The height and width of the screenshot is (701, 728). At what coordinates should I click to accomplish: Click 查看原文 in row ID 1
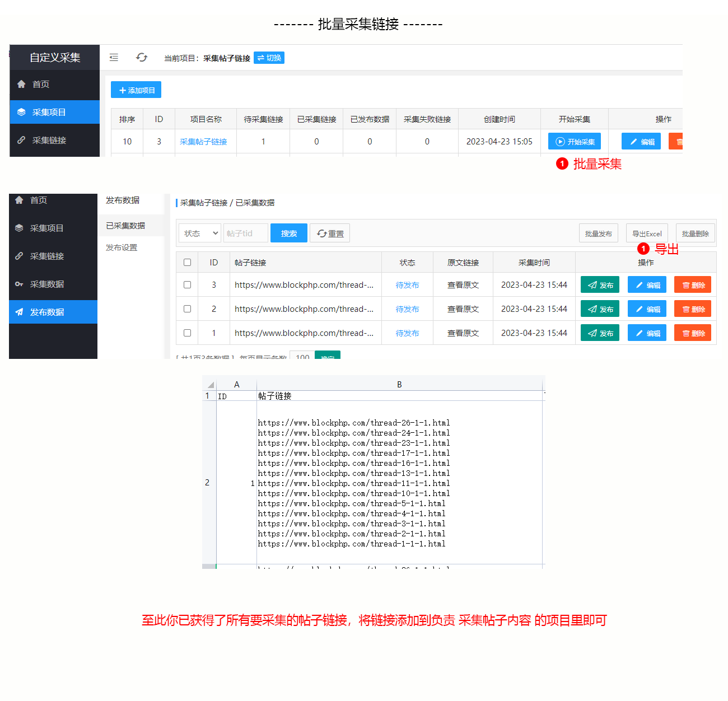463,333
